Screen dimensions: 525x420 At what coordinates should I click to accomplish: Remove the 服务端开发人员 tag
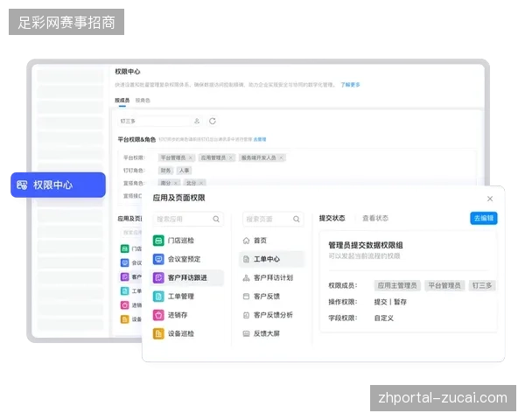(x=281, y=157)
